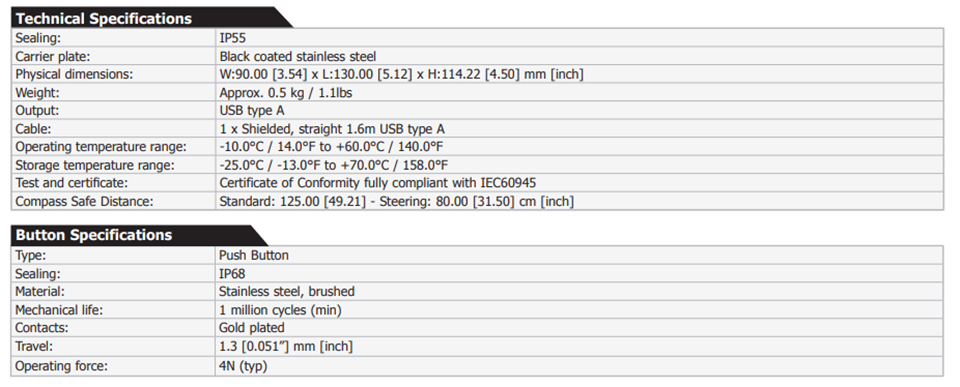Select the Weight label cell
This screenshot has height=387, width=960.
point(113,93)
